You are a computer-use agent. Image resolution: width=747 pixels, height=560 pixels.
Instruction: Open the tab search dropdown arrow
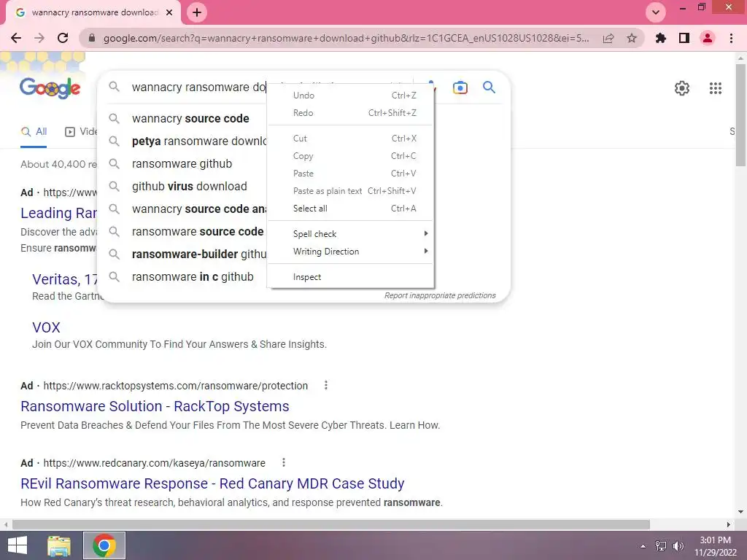tap(656, 12)
